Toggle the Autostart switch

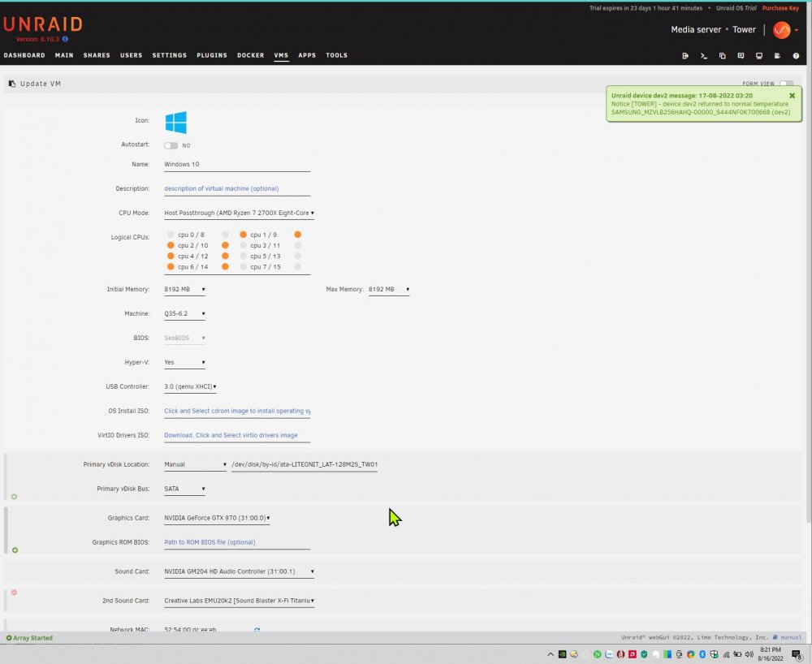(x=171, y=145)
